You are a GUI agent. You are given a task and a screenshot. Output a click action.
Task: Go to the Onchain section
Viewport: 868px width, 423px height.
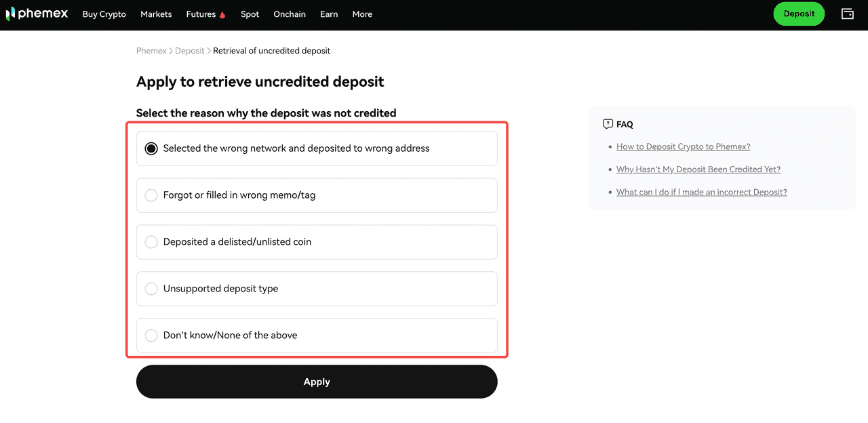pos(290,14)
